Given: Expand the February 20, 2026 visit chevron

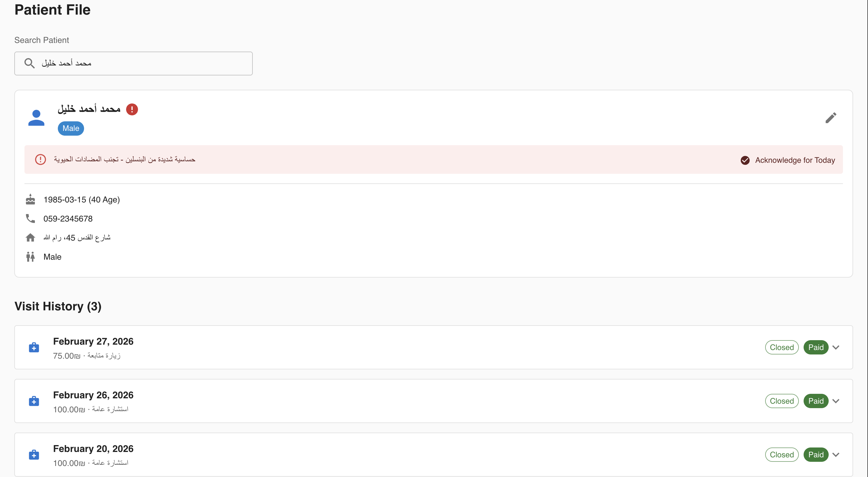Looking at the screenshot, I should (836, 454).
